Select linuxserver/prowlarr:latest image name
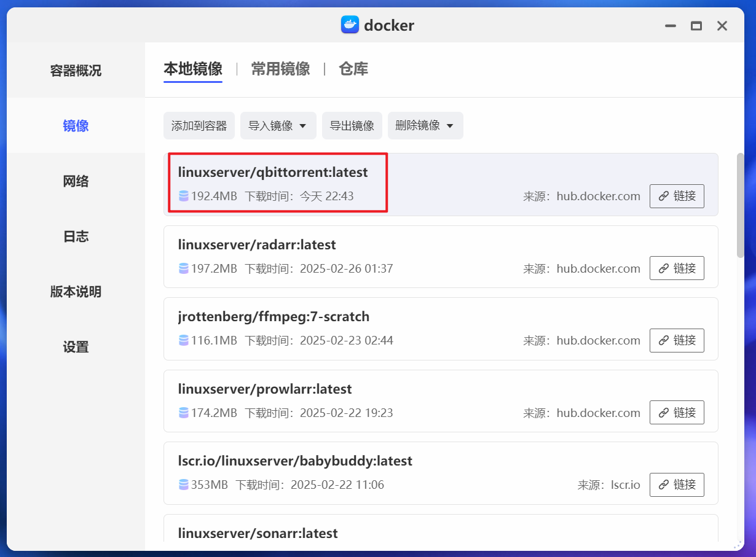The height and width of the screenshot is (557, 756). pyautogui.click(x=265, y=389)
